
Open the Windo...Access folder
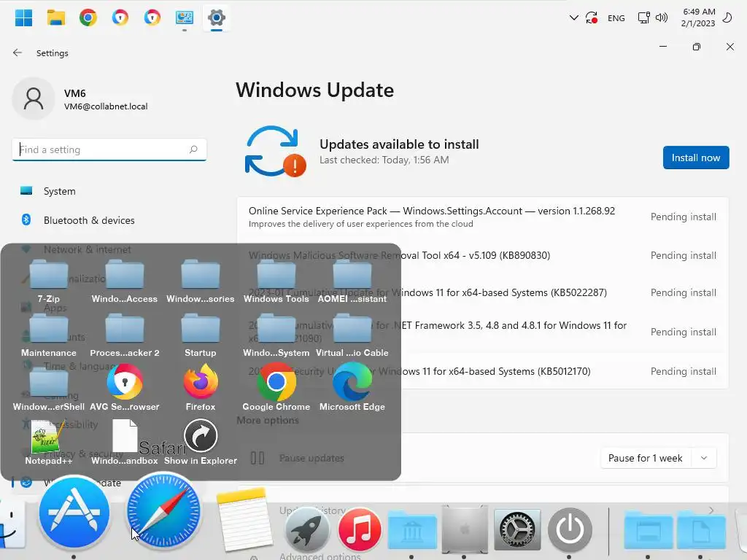[x=124, y=281]
